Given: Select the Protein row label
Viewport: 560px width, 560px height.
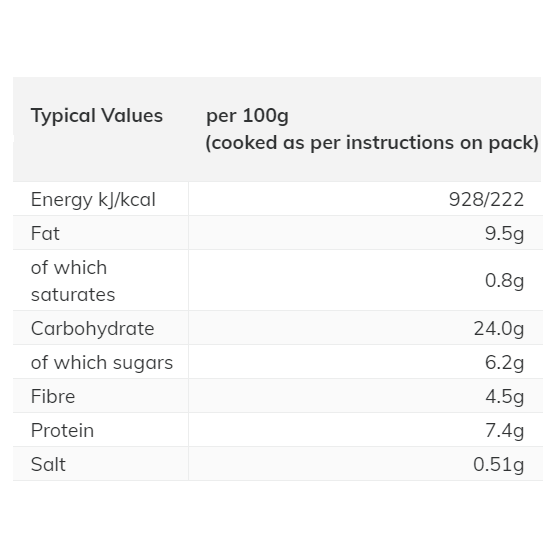Looking at the screenshot, I should click(62, 430).
